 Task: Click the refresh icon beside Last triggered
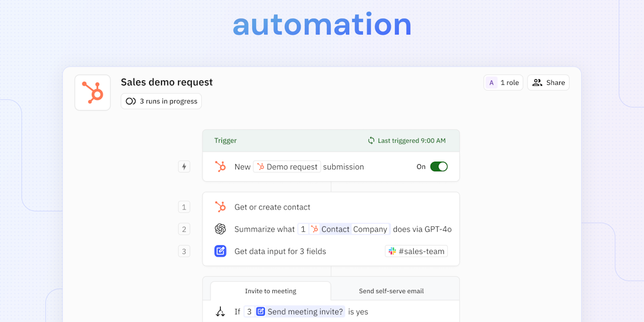pos(371,141)
